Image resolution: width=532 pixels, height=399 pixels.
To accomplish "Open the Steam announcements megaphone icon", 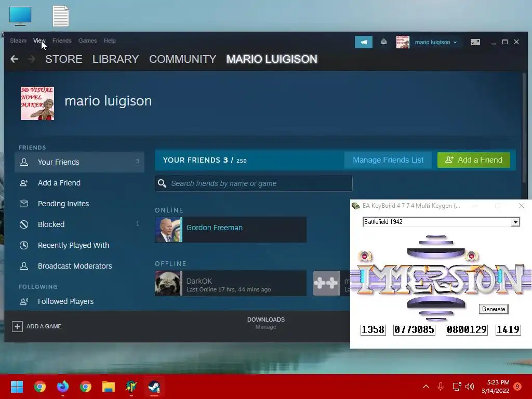I will pyautogui.click(x=363, y=42).
